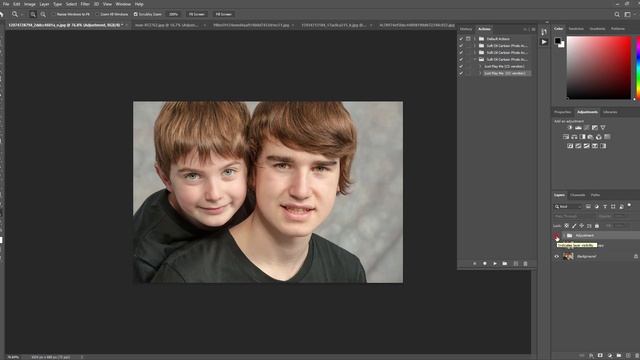Screen dimensions: 640x360
Task: Stop action recording in Actions panel
Action: (x=475, y=264)
